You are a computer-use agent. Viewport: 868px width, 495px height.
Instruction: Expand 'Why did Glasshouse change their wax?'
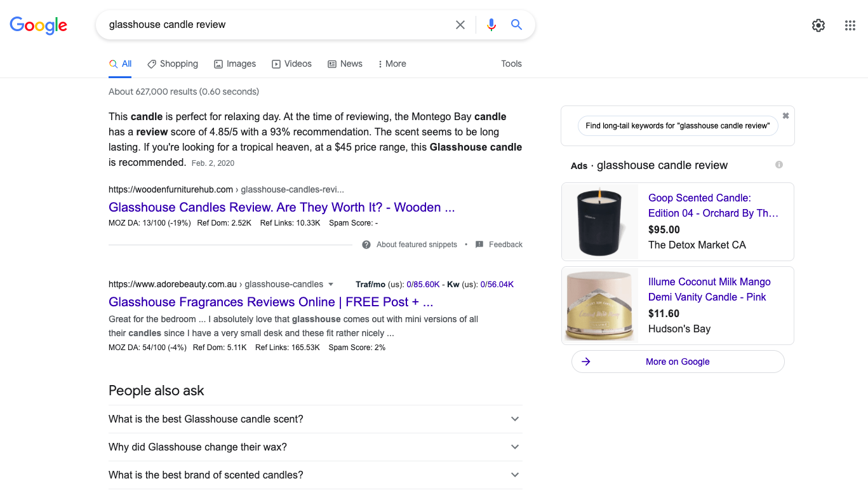point(316,447)
